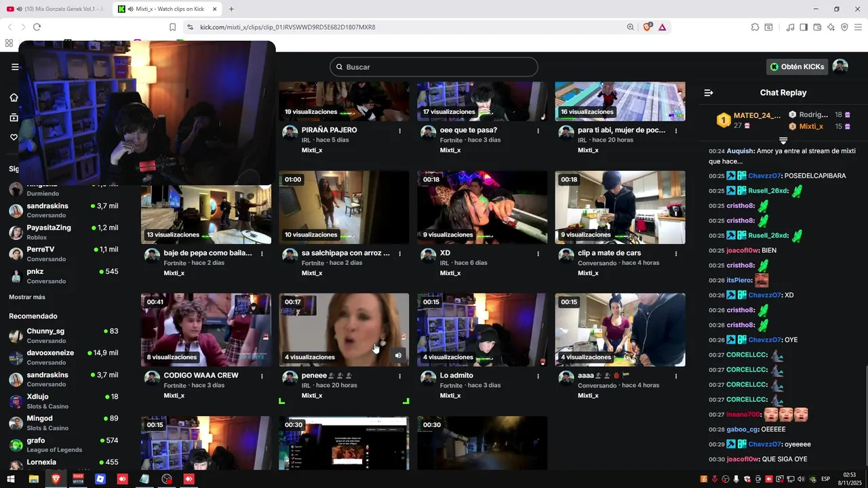
Task: Open user profile avatar on Kick
Action: point(840,66)
